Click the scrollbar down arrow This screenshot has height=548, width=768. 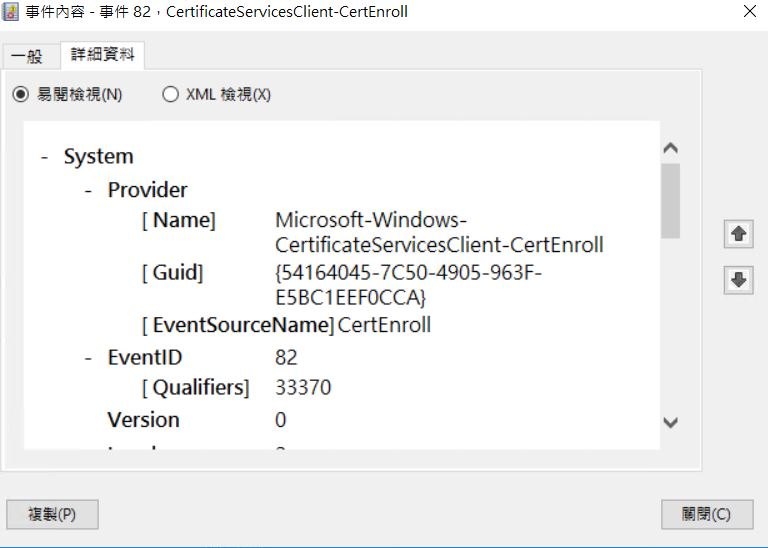coord(671,422)
